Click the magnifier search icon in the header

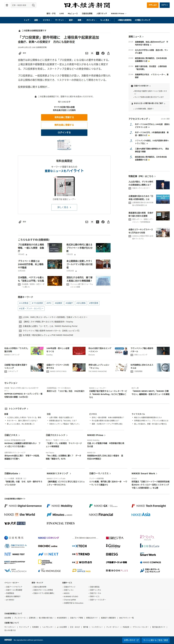pyautogui.click(x=33, y=5)
